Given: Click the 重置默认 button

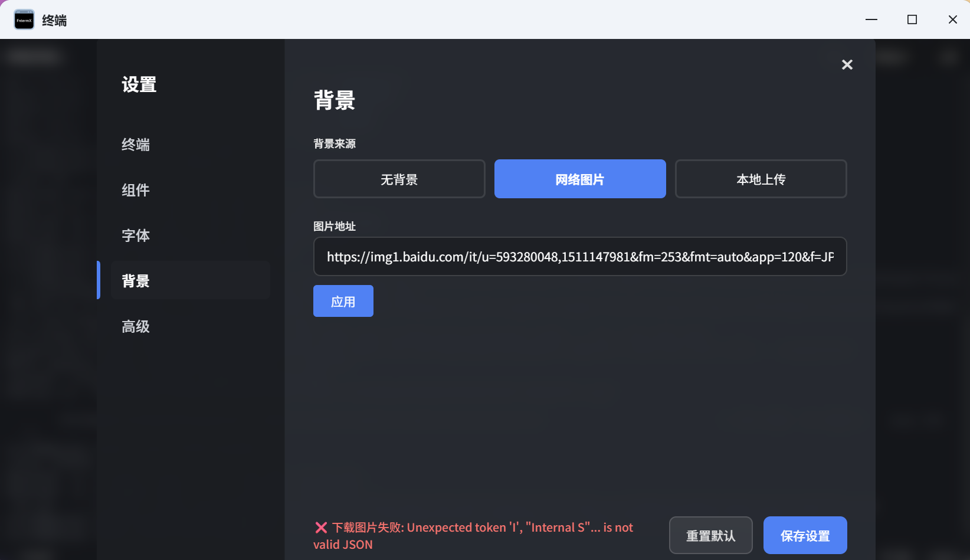Looking at the screenshot, I should tap(710, 535).
